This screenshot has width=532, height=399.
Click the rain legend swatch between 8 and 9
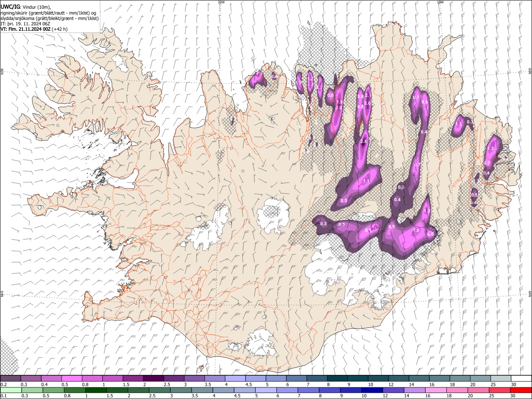(329, 390)
